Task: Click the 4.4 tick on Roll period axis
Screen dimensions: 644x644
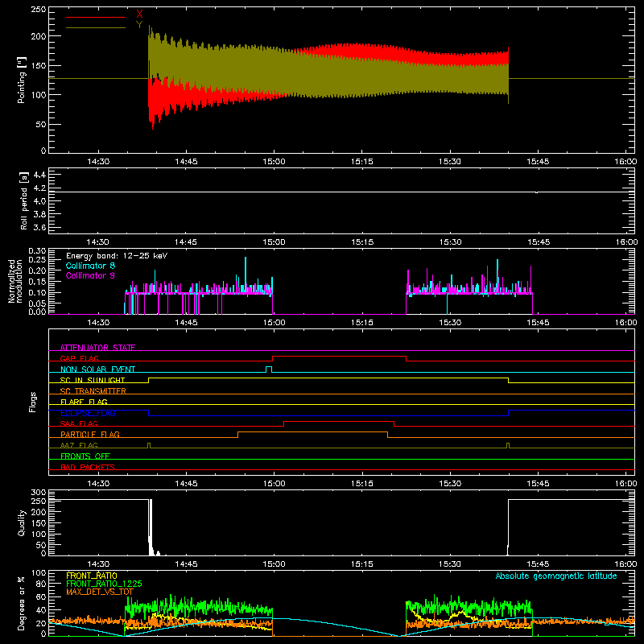Action: click(x=39, y=175)
